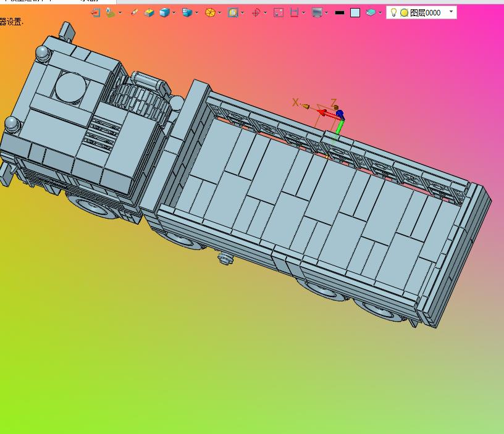
Task: Click the light blue fill color swatch
Action: 355,13
